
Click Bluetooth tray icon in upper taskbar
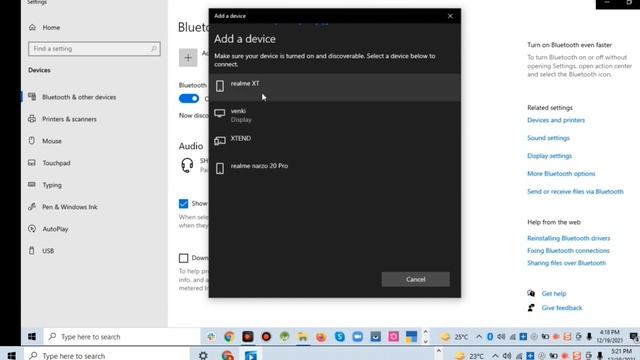pyautogui.click(x=490, y=337)
